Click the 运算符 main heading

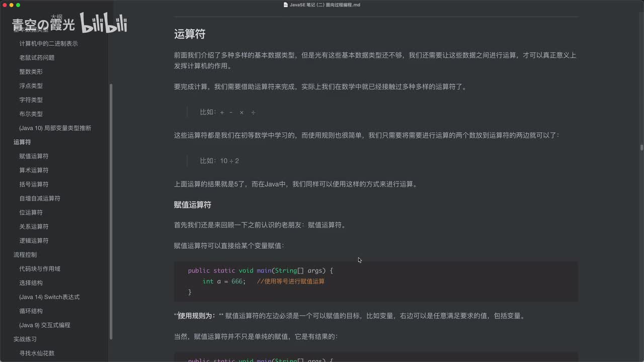pyautogui.click(x=190, y=34)
